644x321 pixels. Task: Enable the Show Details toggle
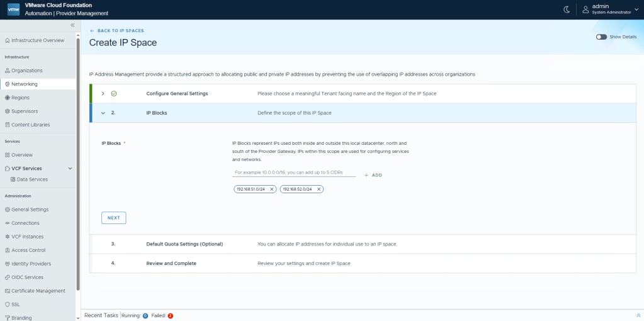click(x=601, y=37)
